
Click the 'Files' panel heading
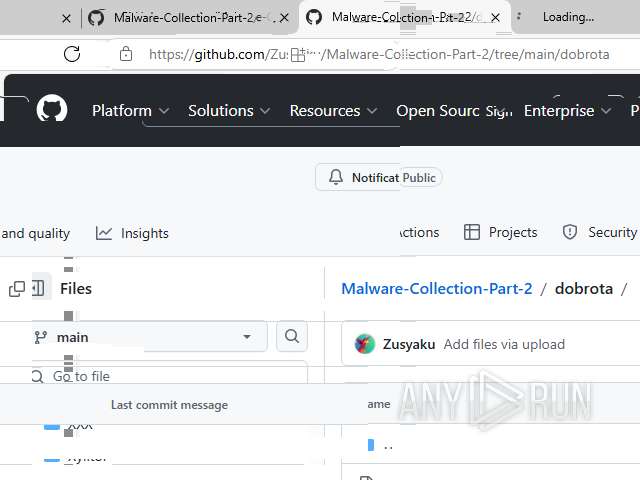pyautogui.click(x=76, y=289)
